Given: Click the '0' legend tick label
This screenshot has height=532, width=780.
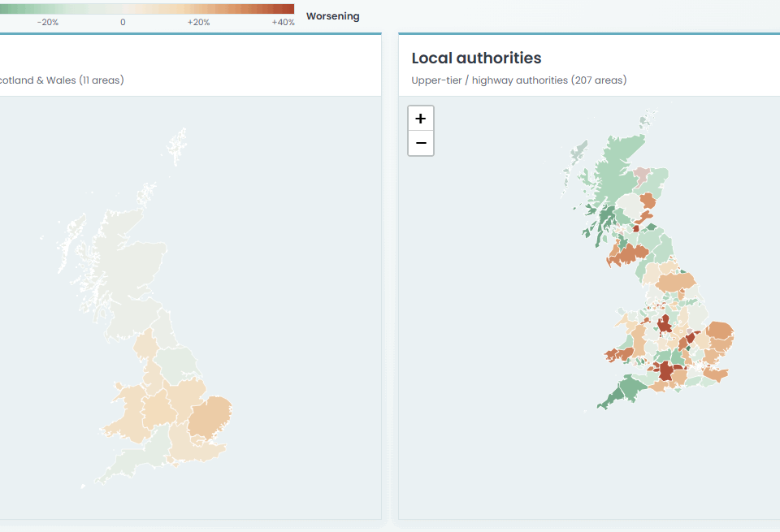Looking at the screenshot, I should pyautogui.click(x=123, y=23).
